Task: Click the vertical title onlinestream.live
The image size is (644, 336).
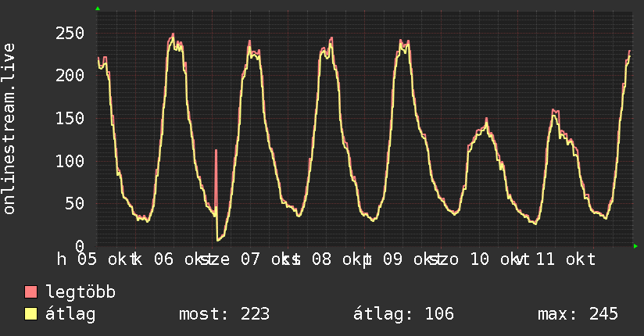Action: pyautogui.click(x=9, y=129)
